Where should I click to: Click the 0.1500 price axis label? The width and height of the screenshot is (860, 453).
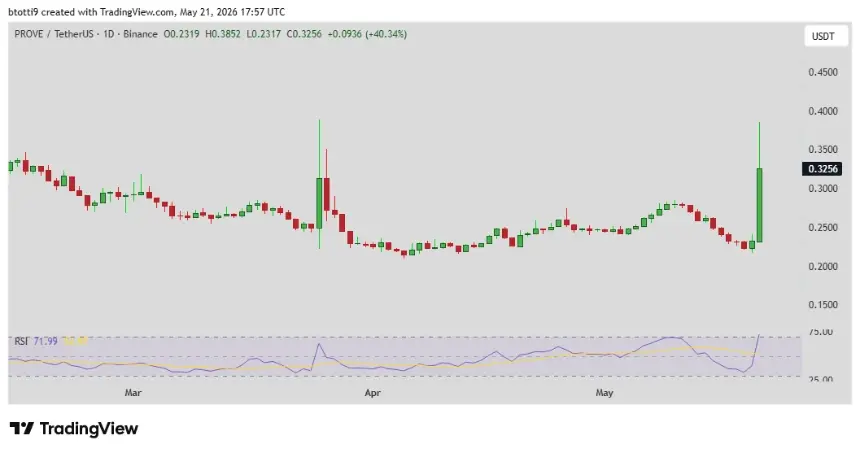click(x=823, y=305)
